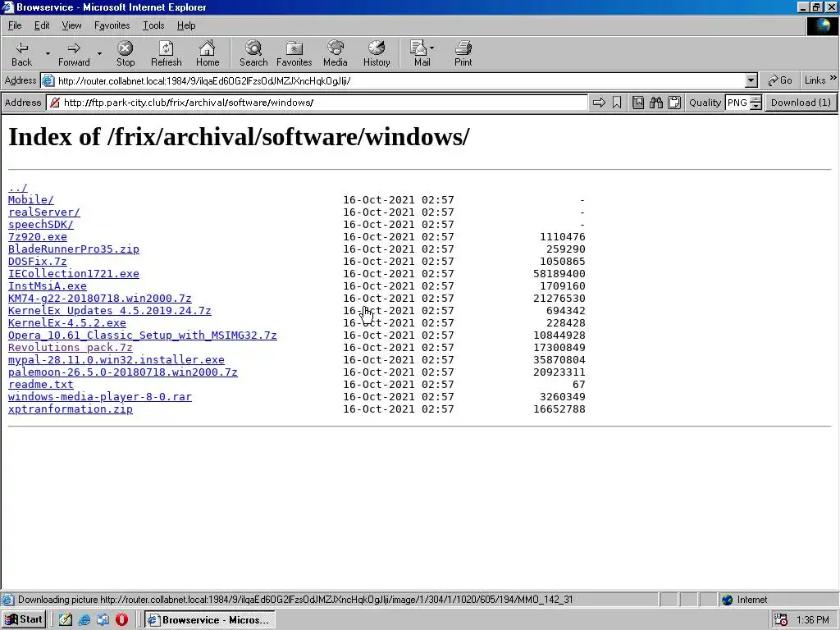Launch Internet Explorer from quick launch
The image size is (840, 630).
84,620
